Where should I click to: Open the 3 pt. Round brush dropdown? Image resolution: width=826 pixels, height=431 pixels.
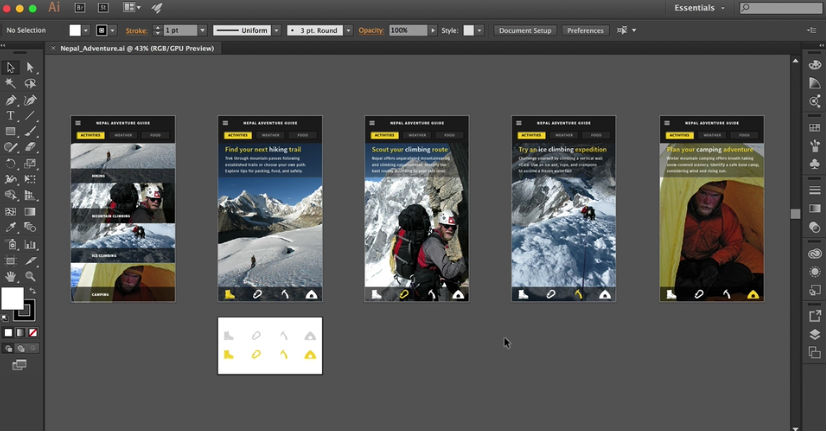348,31
